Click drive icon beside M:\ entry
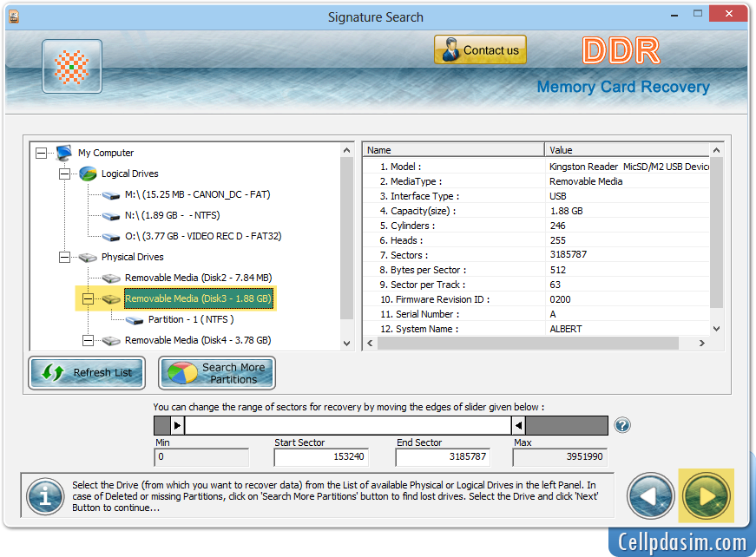Screen dimensions: 756x557 pyautogui.click(x=111, y=195)
